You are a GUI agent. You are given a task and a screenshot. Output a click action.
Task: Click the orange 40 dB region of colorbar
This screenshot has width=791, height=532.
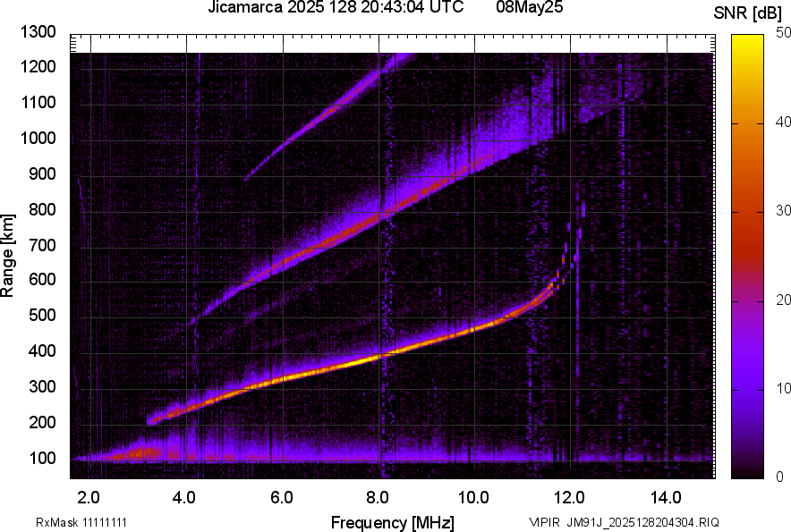pos(748,123)
